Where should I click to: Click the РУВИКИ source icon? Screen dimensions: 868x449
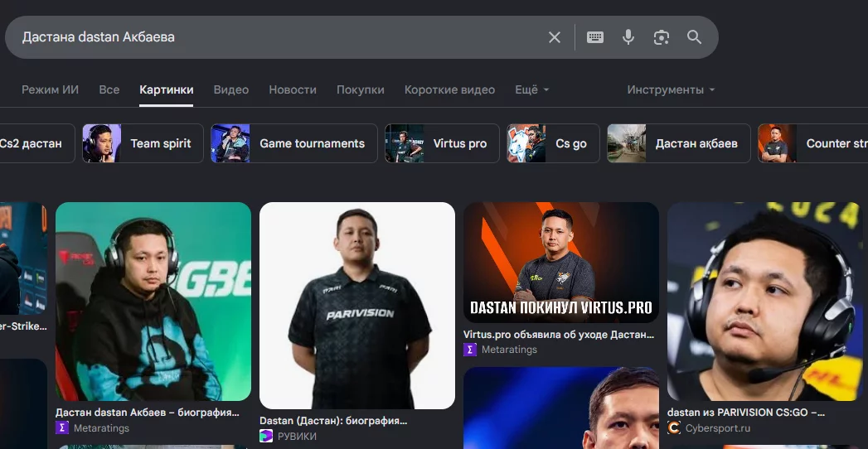pos(266,437)
